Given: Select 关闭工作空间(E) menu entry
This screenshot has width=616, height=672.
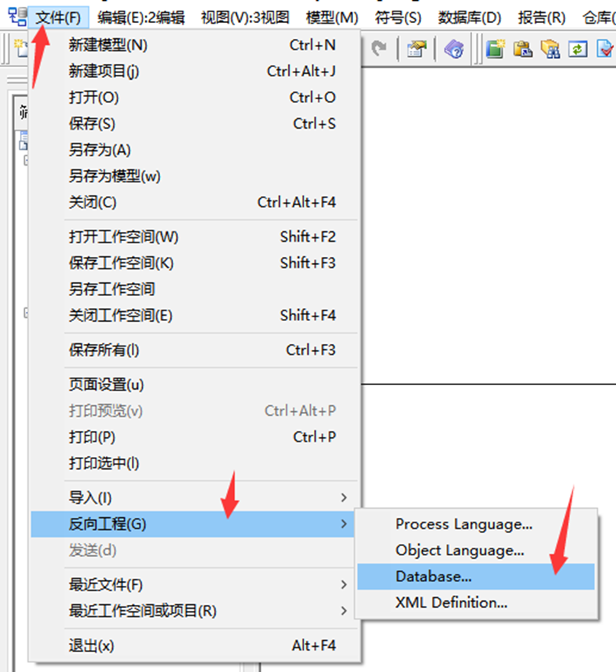Looking at the screenshot, I should 194,316.
